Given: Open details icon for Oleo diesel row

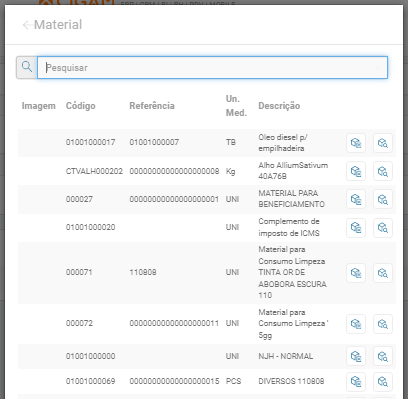Looking at the screenshot, I should [383, 143].
